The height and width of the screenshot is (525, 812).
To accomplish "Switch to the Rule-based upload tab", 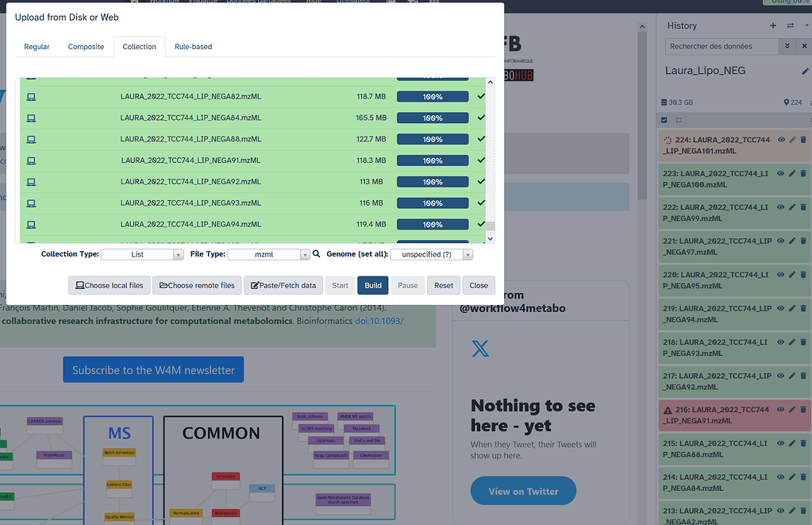I will [193, 46].
